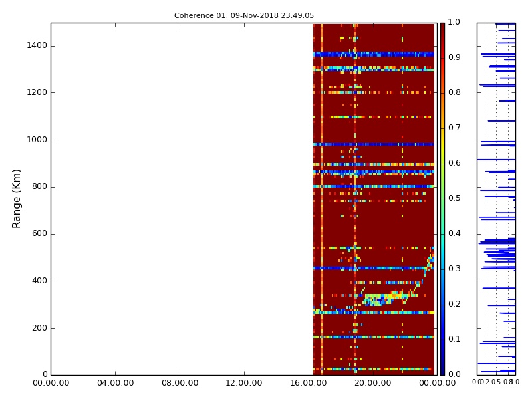
Task: Click the colorbar 0.8 label
Action: pyautogui.click(x=454, y=92)
